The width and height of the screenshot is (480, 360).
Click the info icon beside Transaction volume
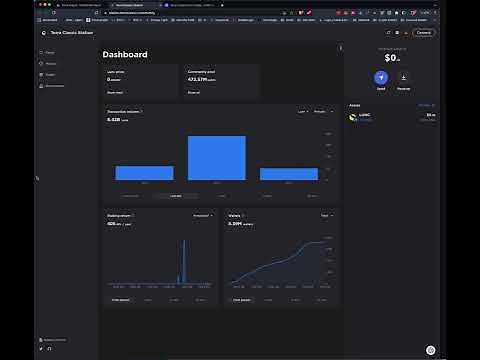142,111
